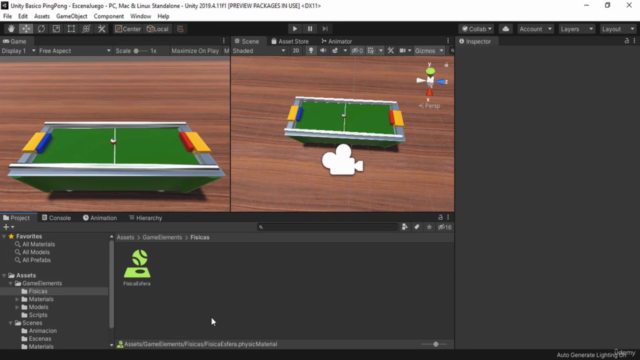The image size is (640, 360).
Task: Open the Layout dropdown
Action: click(x=618, y=29)
